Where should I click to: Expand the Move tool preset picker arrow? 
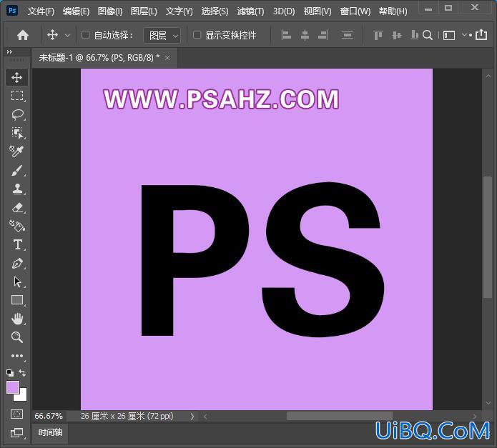tap(67, 36)
